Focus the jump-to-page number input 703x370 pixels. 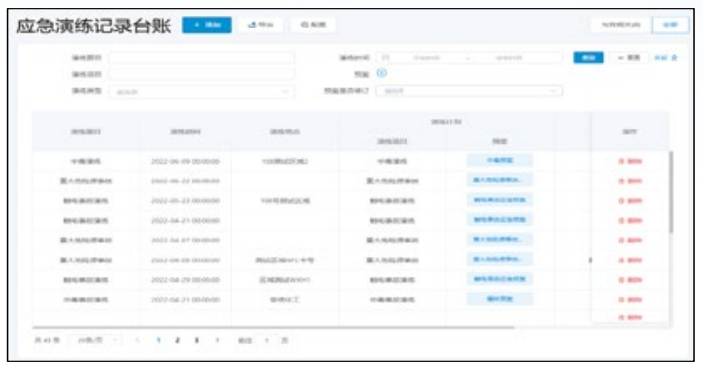[267, 340]
